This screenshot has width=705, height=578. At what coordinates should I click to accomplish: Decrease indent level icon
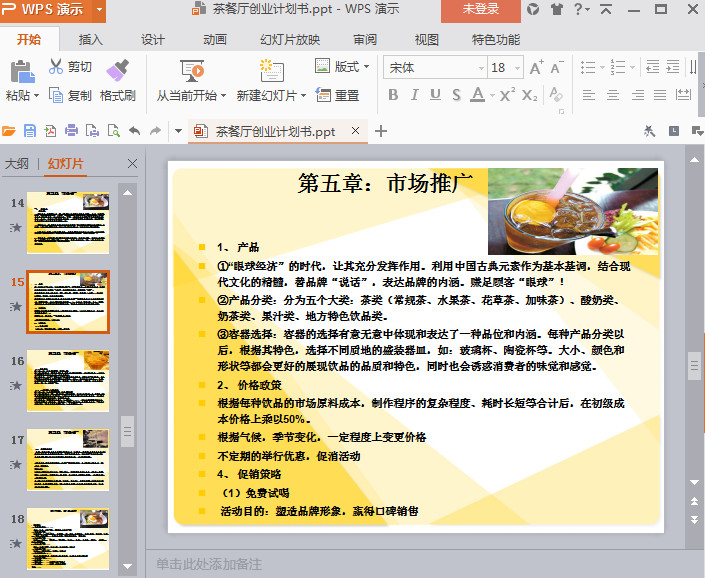(652, 67)
